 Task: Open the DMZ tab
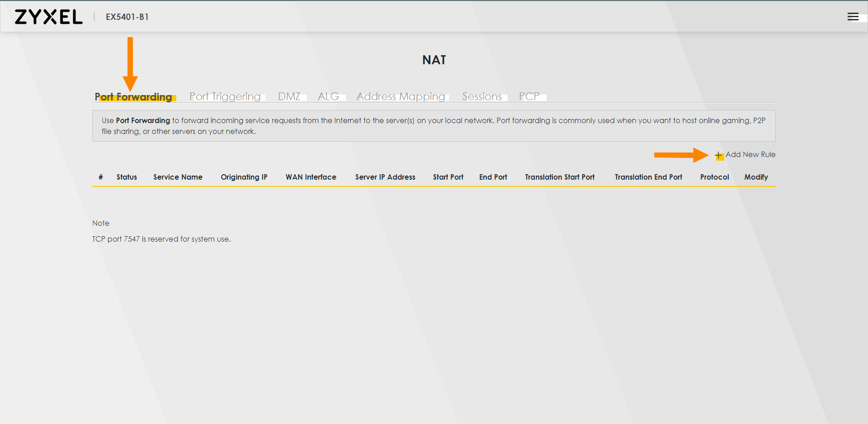289,96
